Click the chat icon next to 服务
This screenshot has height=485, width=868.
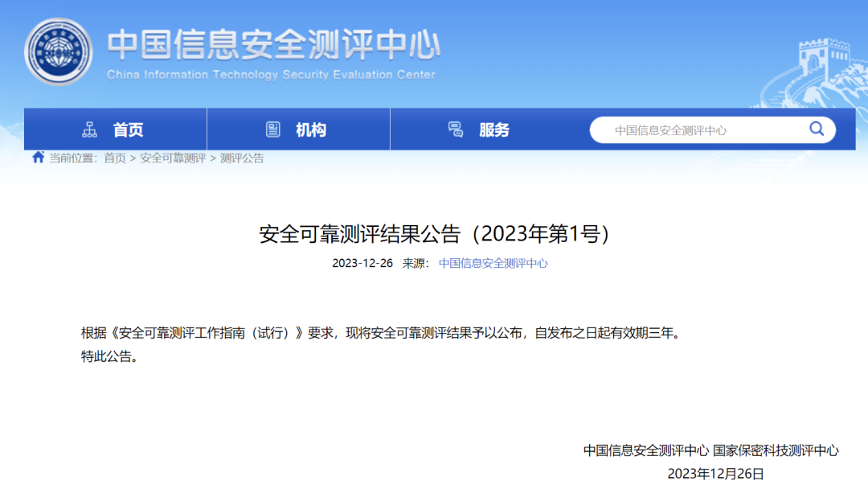coord(456,129)
